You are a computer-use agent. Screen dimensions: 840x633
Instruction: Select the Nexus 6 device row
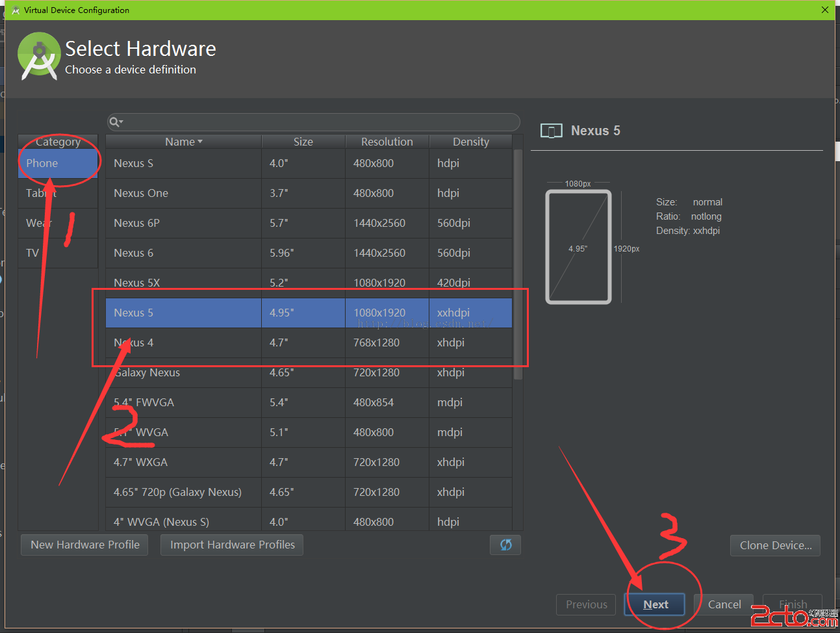[309, 253]
